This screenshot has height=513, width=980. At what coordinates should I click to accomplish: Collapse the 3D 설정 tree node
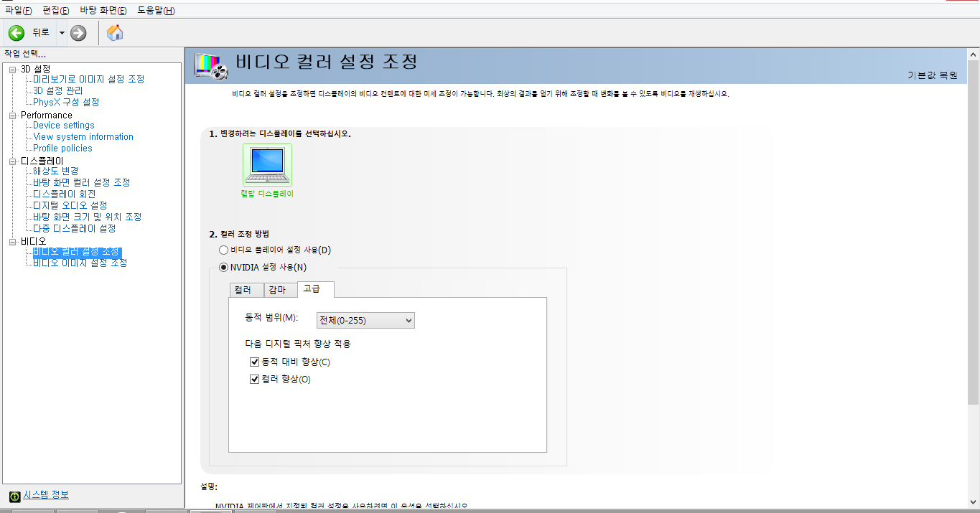point(12,69)
